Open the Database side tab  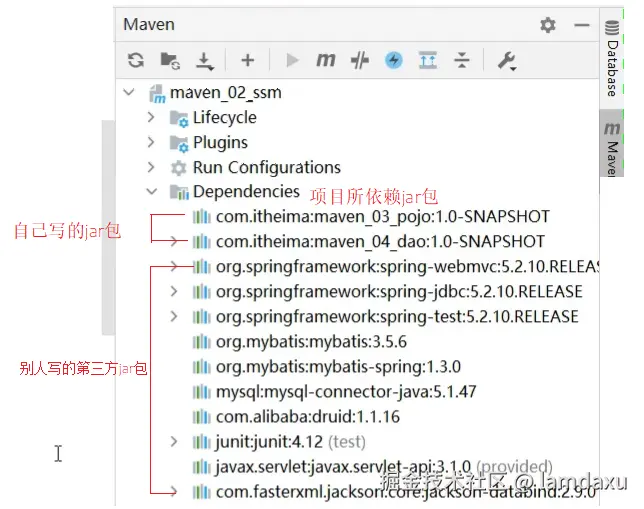tap(612, 58)
